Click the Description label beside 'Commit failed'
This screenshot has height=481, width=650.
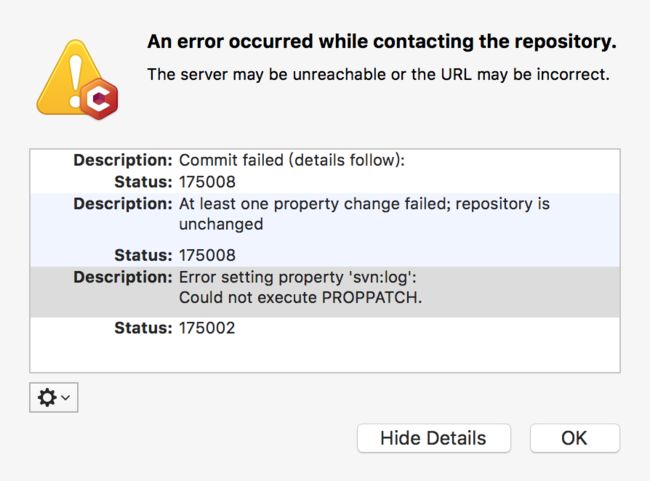tap(123, 160)
